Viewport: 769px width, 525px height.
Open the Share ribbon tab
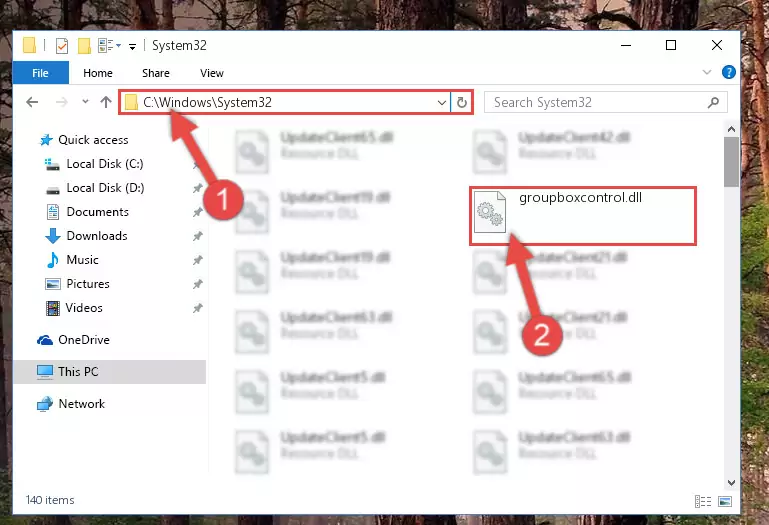tap(156, 73)
